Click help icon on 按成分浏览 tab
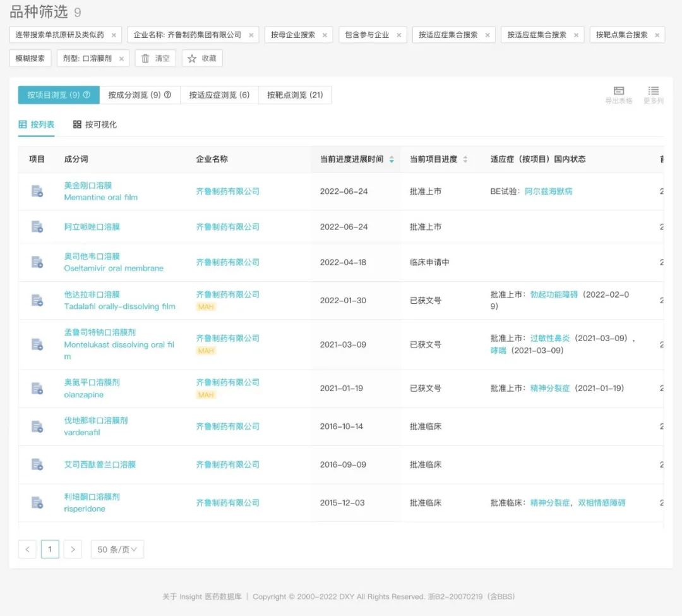The width and height of the screenshot is (682, 616). (168, 95)
